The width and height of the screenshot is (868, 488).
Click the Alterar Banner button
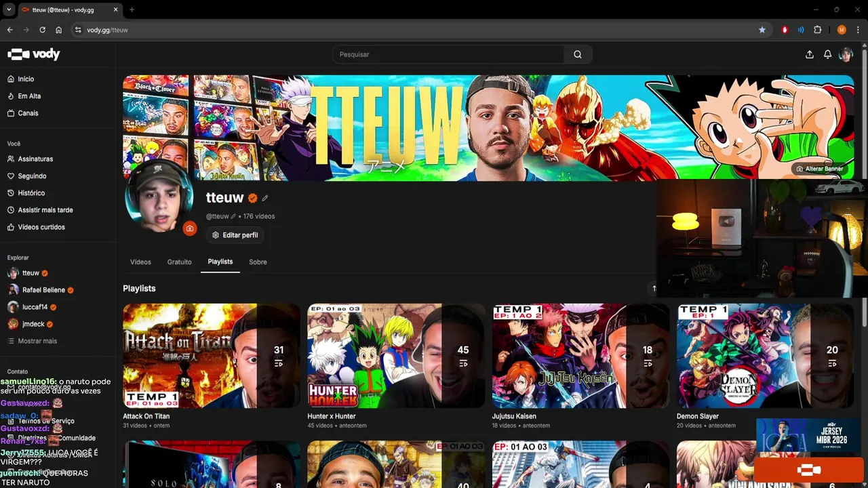820,169
